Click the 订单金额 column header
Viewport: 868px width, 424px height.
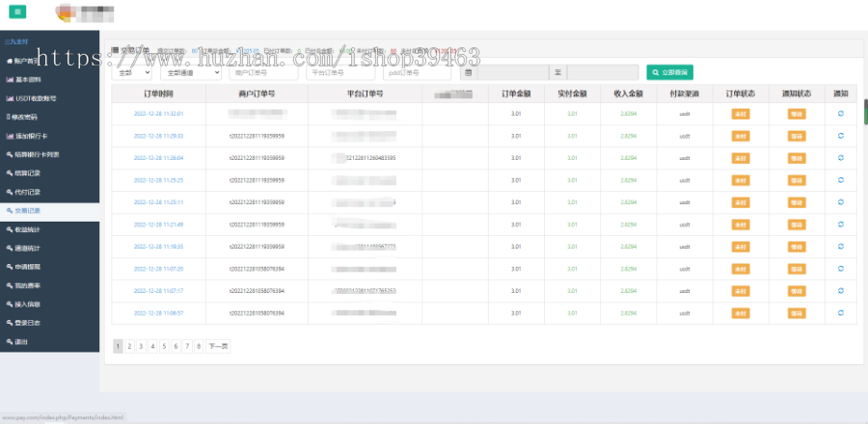(516, 93)
